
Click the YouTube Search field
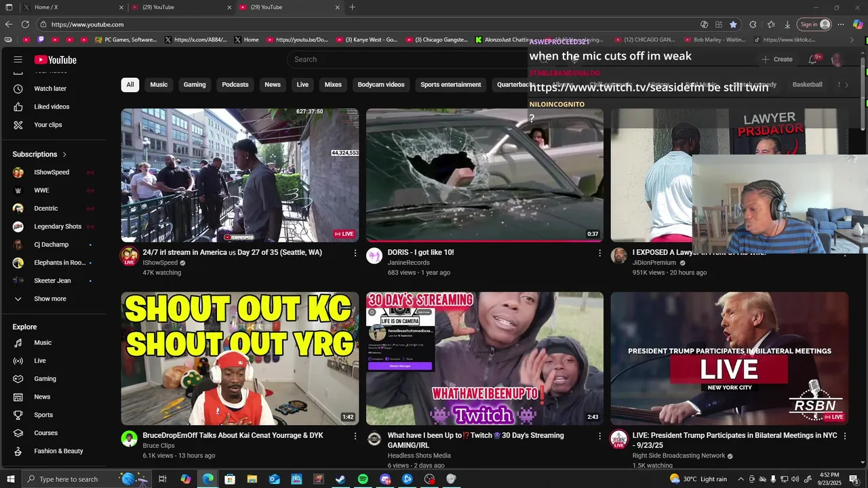(407, 60)
